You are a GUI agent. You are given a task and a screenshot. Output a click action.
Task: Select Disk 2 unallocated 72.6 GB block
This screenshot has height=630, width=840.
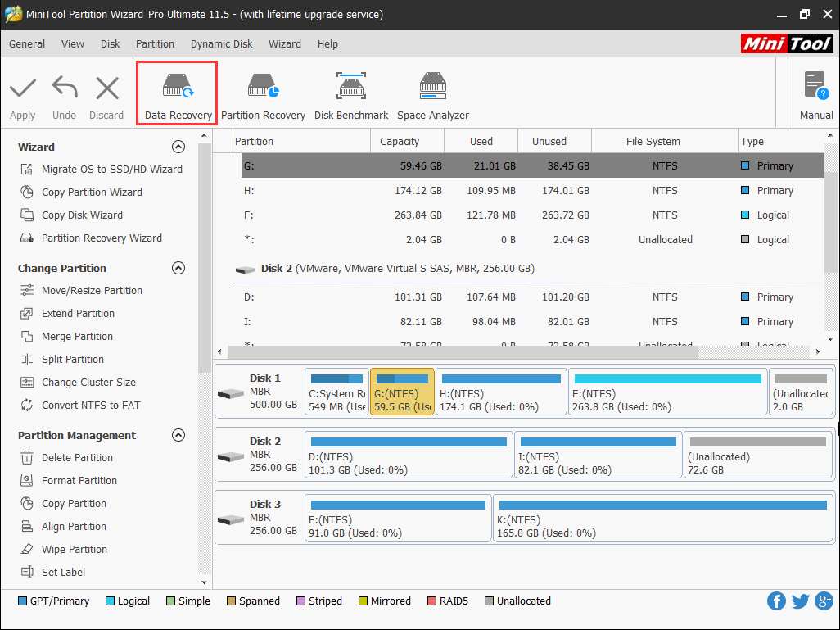pyautogui.click(x=758, y=456)
